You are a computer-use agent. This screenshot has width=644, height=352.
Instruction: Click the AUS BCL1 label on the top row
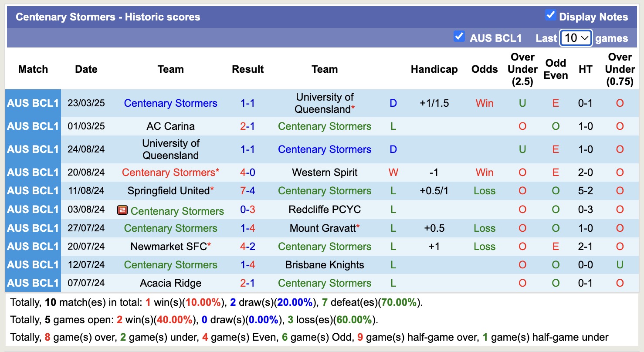click(x=33, y=103)
